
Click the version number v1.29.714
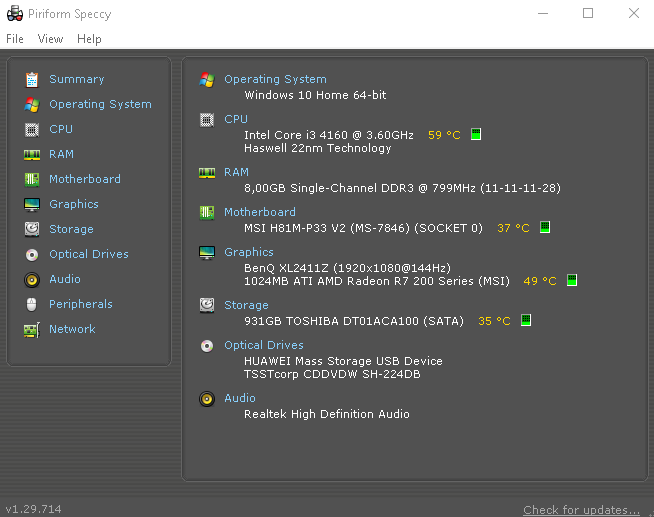pyautogui.click(x=33, y=509)
